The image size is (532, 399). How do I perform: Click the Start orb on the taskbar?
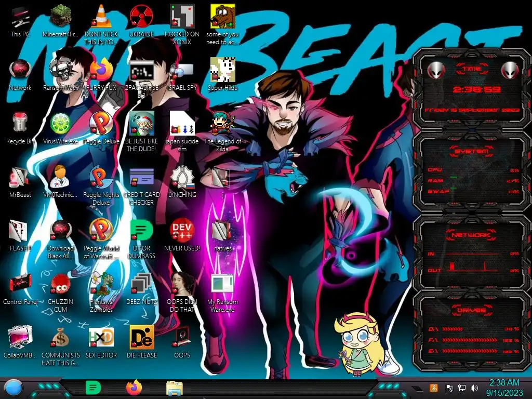tap(13, 388)
